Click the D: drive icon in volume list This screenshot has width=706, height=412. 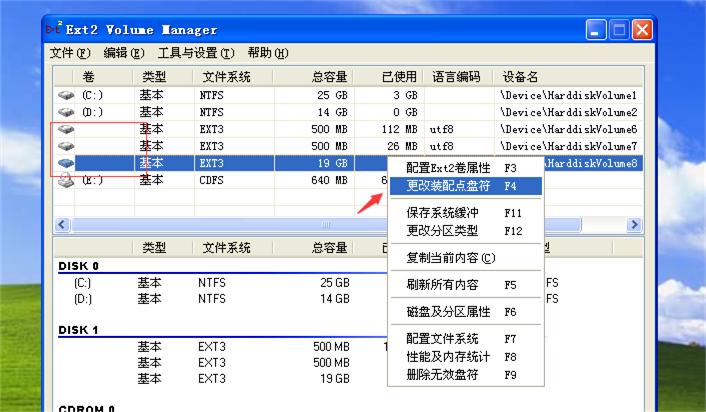66,112
